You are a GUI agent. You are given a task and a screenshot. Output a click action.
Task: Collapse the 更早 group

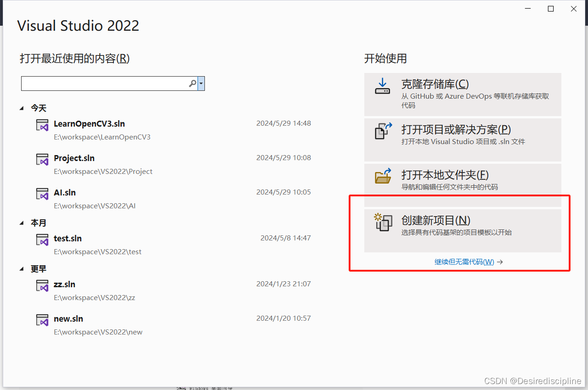tap(22, 269)
